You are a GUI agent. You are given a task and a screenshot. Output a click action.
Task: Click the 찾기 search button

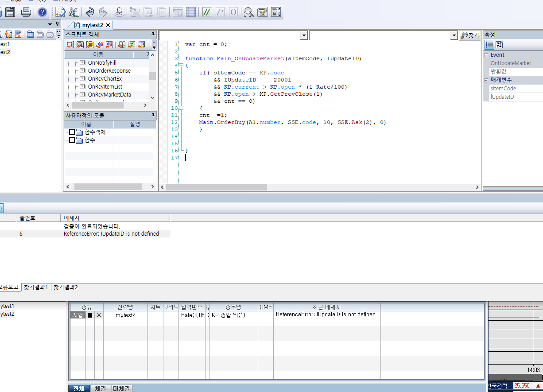click(470, 35)
